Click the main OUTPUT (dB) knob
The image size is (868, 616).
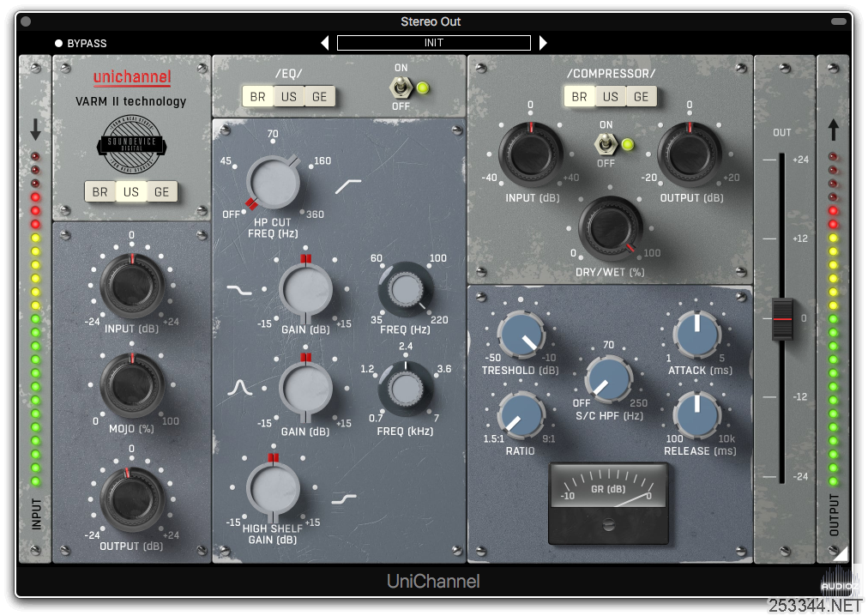132,499
